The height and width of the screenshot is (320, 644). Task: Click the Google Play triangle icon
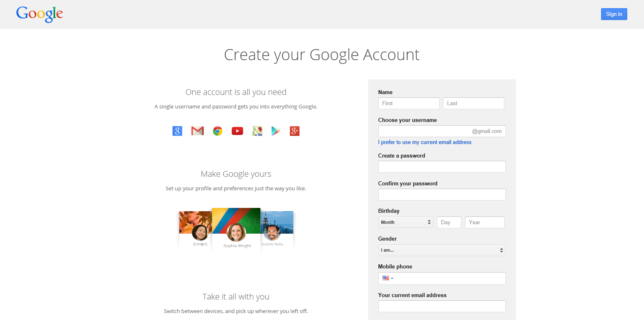(x=276, y=131)
